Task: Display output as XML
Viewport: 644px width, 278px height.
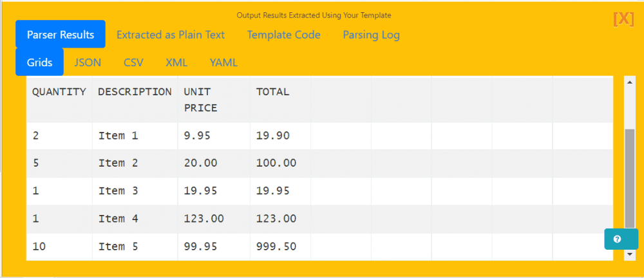Action: pyautogui.click(x=176, y=62)
